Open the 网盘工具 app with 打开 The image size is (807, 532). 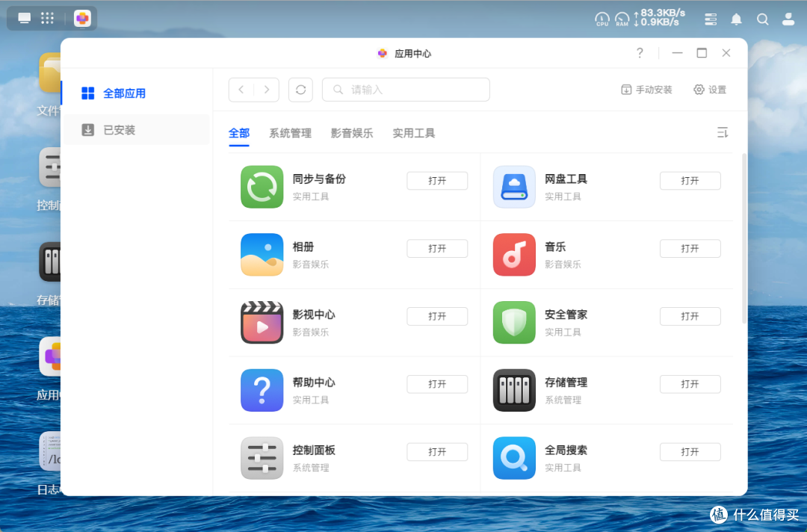(690, 181)
